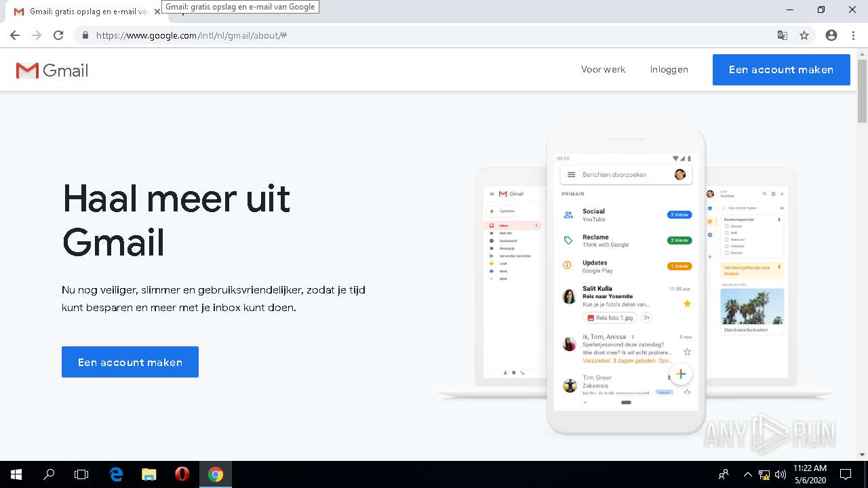Image resolution: width=868 pixels, height=488 pixels.
Task: Open the Windows Start menu
Action: click(16, 474)
